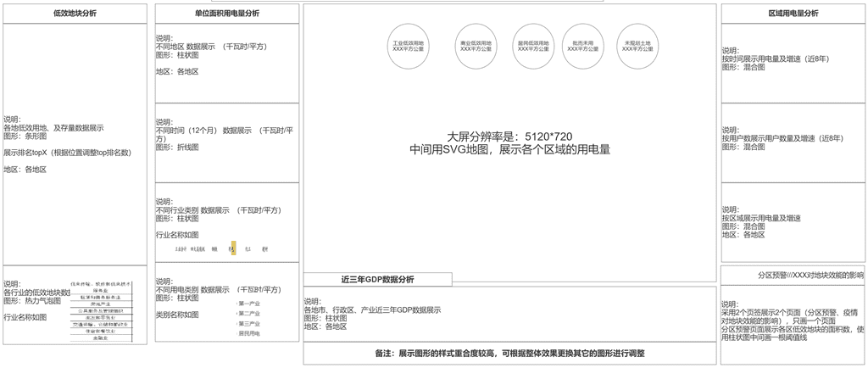
Task: Click the text 不同用电类别 数据展示
Action: click(x=192, y=289)
